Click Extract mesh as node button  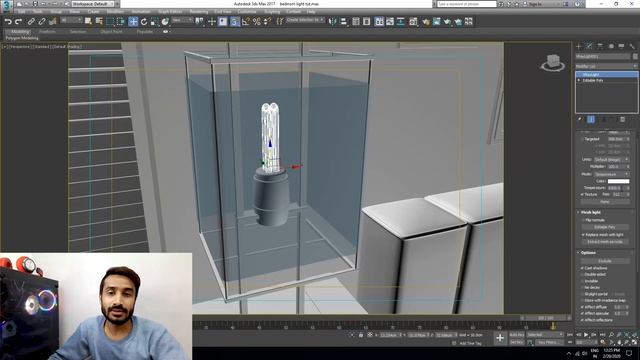click(605, 242)
